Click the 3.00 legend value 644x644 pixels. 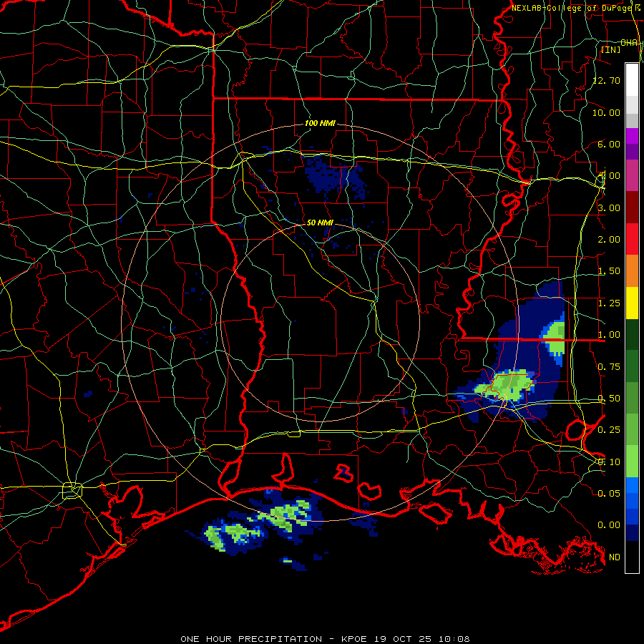tap(609, 208)
